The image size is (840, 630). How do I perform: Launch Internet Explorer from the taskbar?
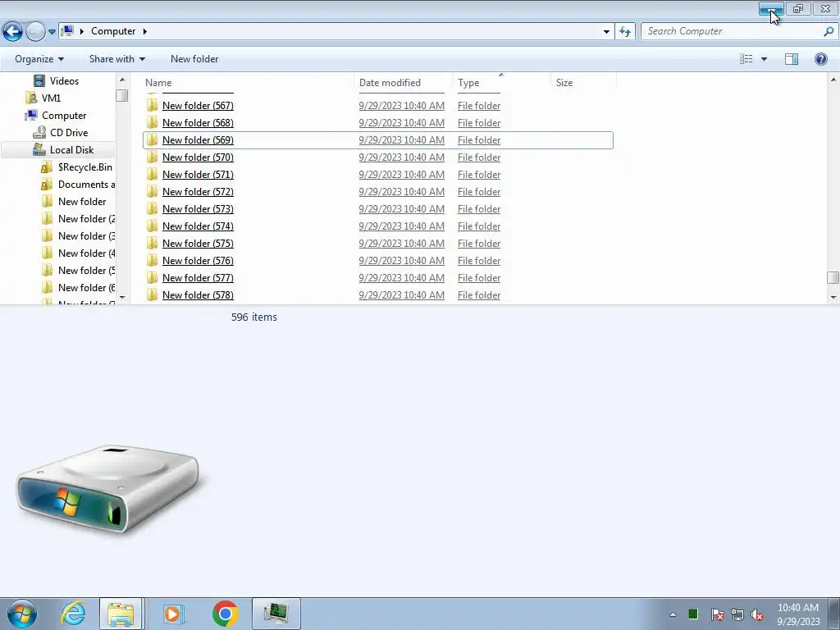point(73,614)
